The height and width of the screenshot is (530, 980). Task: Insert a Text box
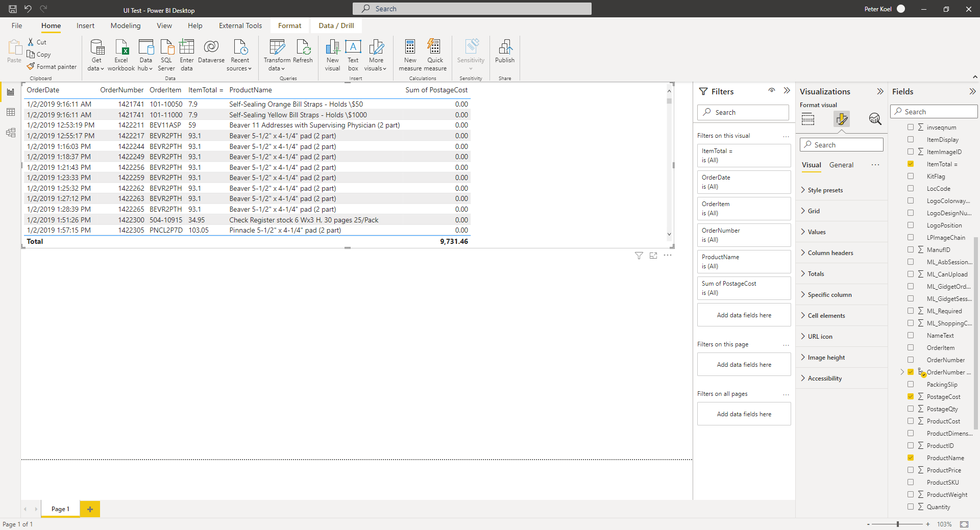353,55
